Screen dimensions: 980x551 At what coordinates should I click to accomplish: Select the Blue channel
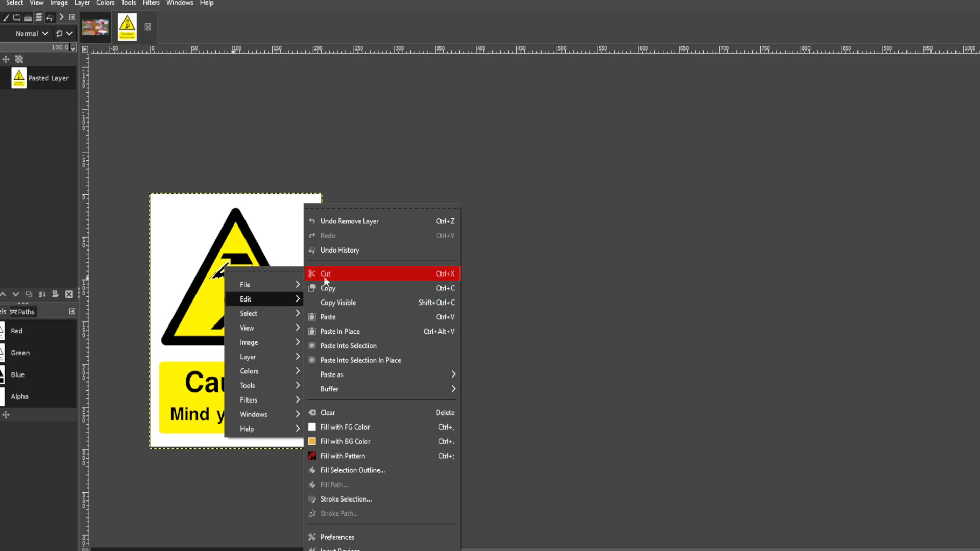(38, 374)
